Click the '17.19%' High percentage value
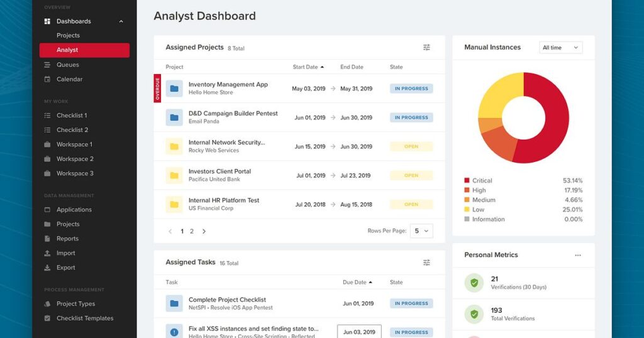 [574, 190]
